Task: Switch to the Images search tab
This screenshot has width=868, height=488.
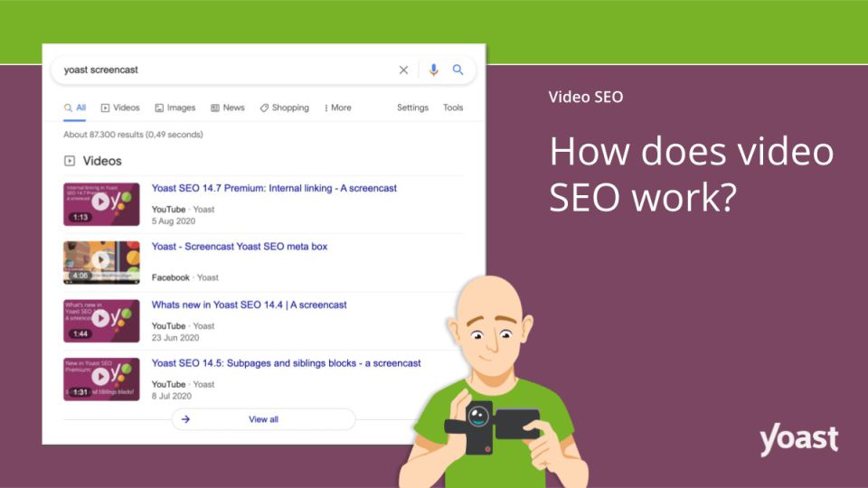Action: tap(175, 108)
